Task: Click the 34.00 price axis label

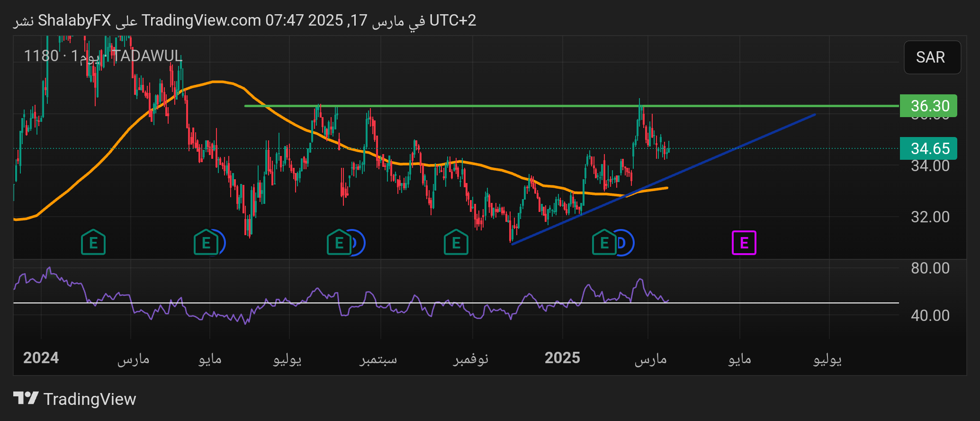Action: 930,166
